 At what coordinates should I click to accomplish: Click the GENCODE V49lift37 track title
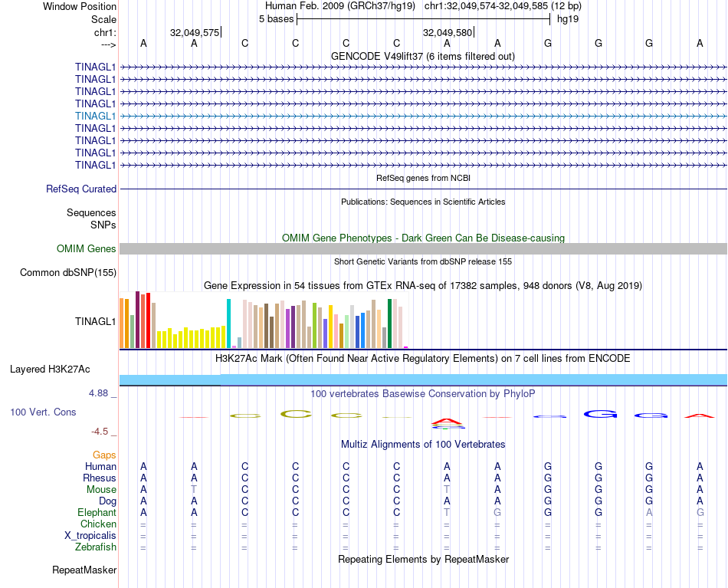[422, 57]
